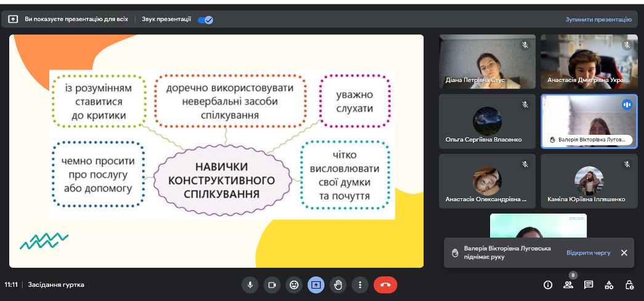644x301 pixels.
Task: Open the emoji reactions panel
Action: click(x=294, y=285)
